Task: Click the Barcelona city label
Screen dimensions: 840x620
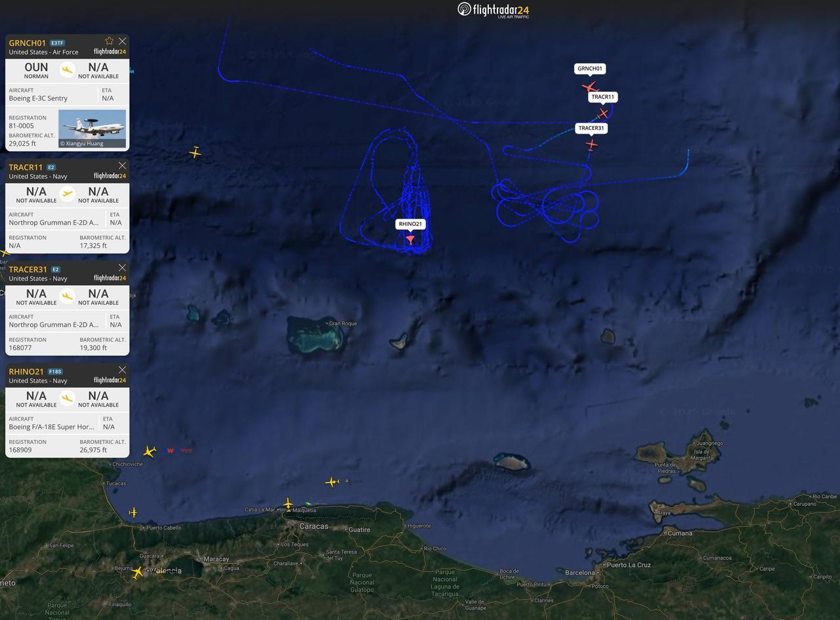Action: 580,573
